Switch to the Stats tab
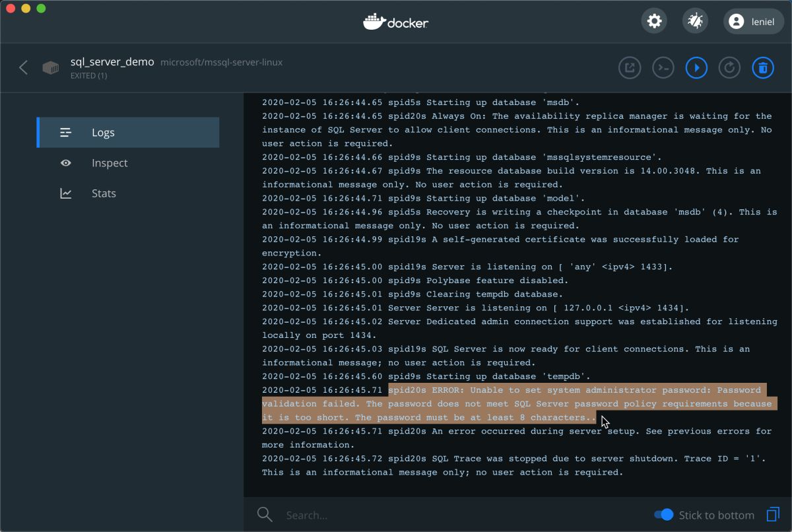Screen dimensions: 792x532 [128, 193]
